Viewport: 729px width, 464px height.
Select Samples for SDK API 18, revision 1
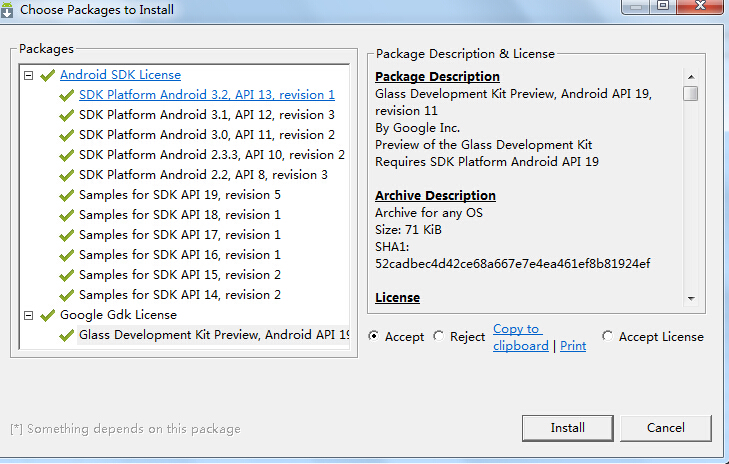180,215
